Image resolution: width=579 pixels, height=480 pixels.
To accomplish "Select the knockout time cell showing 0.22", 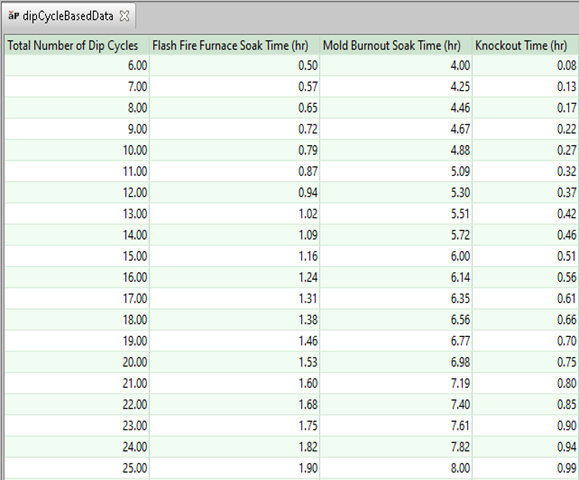I will (526, 129).
